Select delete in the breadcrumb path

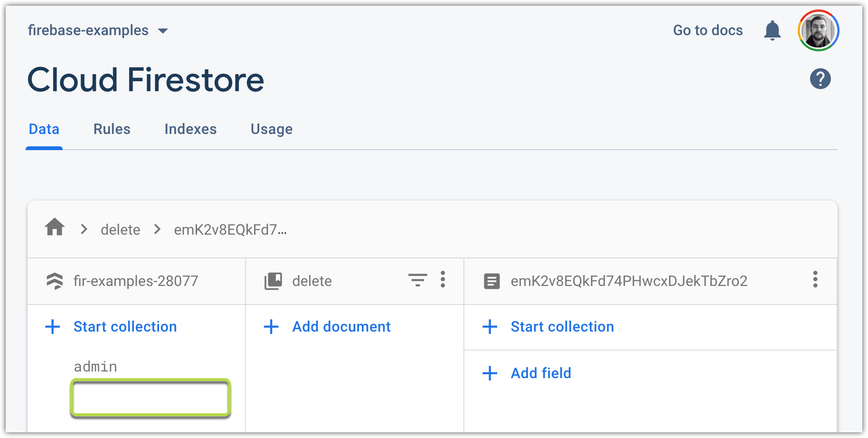121,229
